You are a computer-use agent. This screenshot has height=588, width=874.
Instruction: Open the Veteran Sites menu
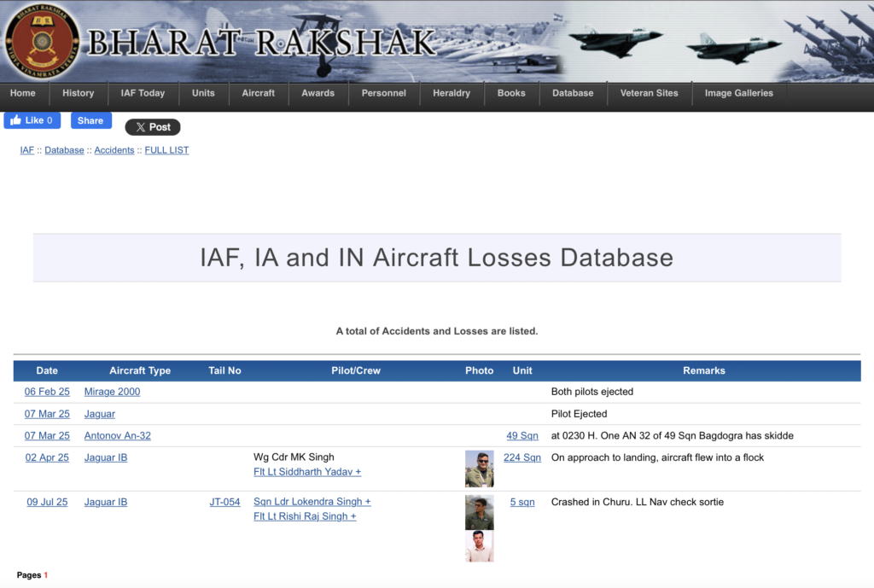click(649, 93)
